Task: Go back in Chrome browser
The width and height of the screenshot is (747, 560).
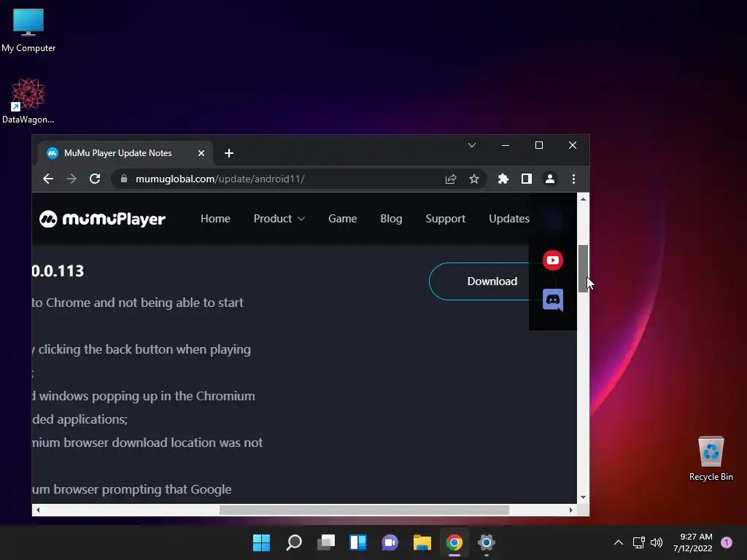Action: tap(48, 179)
